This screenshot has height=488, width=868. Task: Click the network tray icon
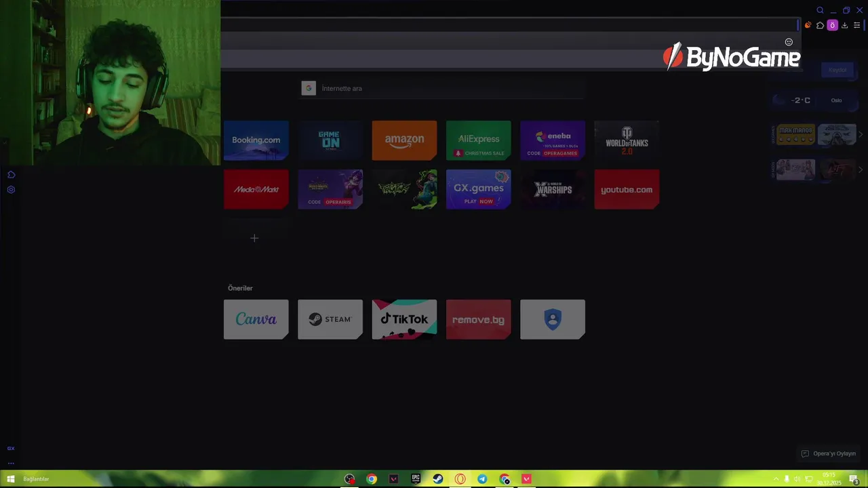(x=808, y=479)
